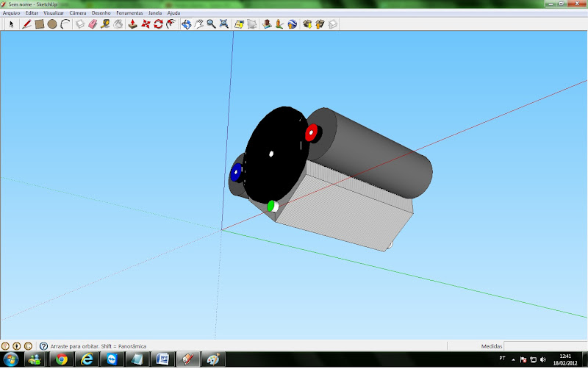The width and height of the screenshot is (588, 369).
Task: Select the Paint Bucket tool
Action: pyautogui.click(x=118, y=24)
